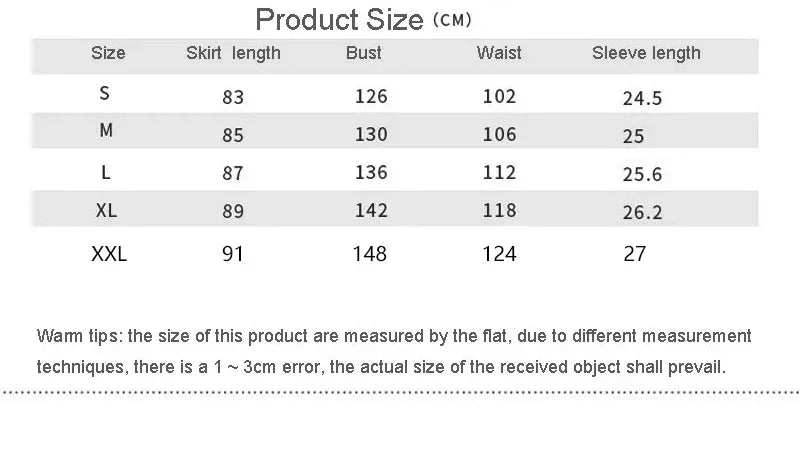The image size is (800, 454).
Task: Click the M size row label
Action: point(107,131)
